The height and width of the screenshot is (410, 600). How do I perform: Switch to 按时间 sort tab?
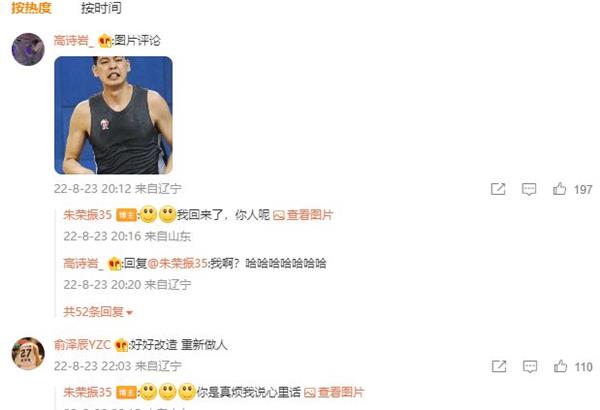click(101, 8)
